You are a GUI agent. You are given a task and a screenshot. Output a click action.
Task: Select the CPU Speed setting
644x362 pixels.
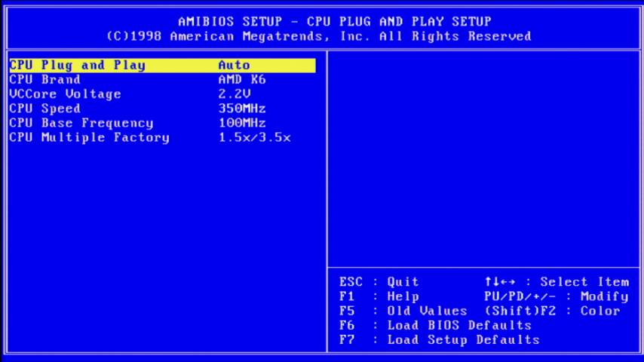(44, 109)
